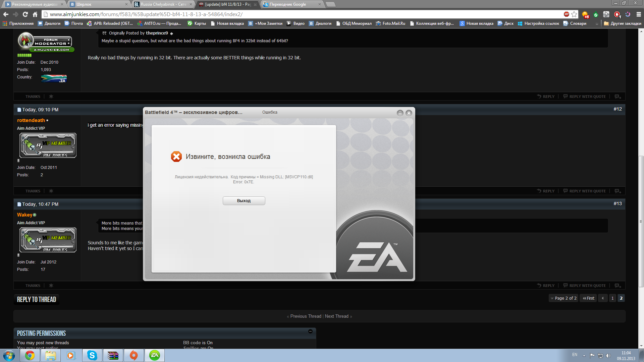Click the Adblock Plus icon in the address bar

[567, 14]
